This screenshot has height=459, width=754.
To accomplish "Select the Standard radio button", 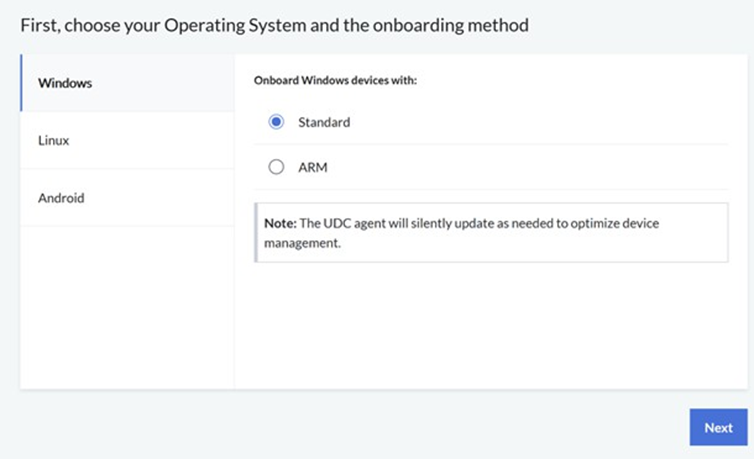I will click(277, 122).
